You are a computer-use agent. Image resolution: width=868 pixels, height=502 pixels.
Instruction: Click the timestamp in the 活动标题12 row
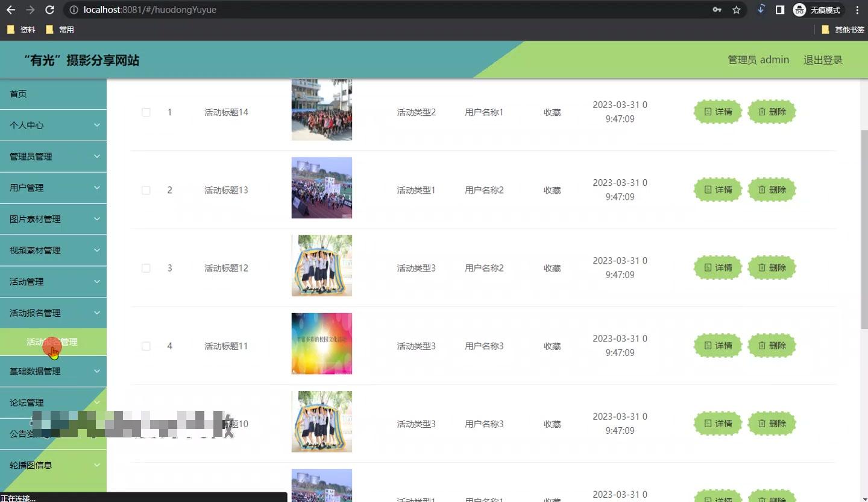620,268
